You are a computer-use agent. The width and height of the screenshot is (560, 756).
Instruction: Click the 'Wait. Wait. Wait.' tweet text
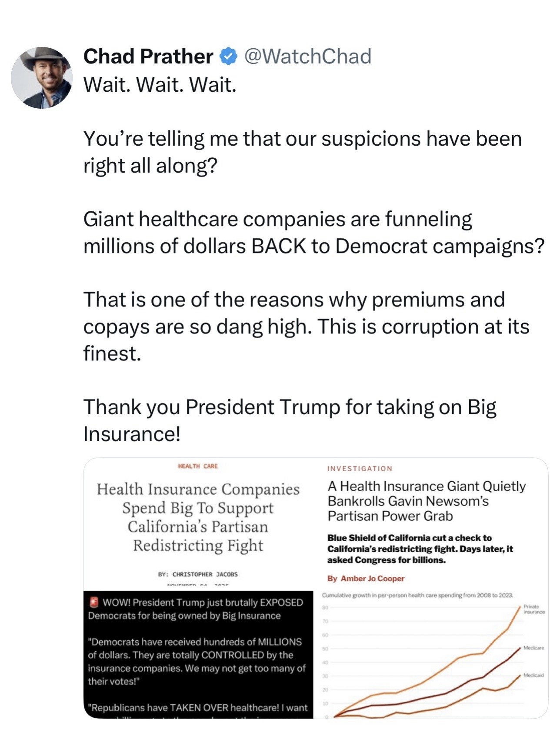click(160, 84)
